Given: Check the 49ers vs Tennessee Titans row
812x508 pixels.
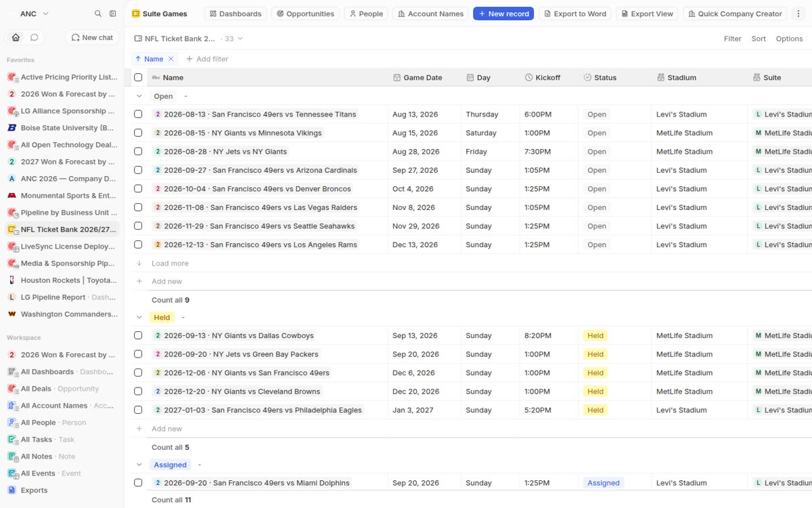Looking at the screenshot, I should [x=138, y=114].
